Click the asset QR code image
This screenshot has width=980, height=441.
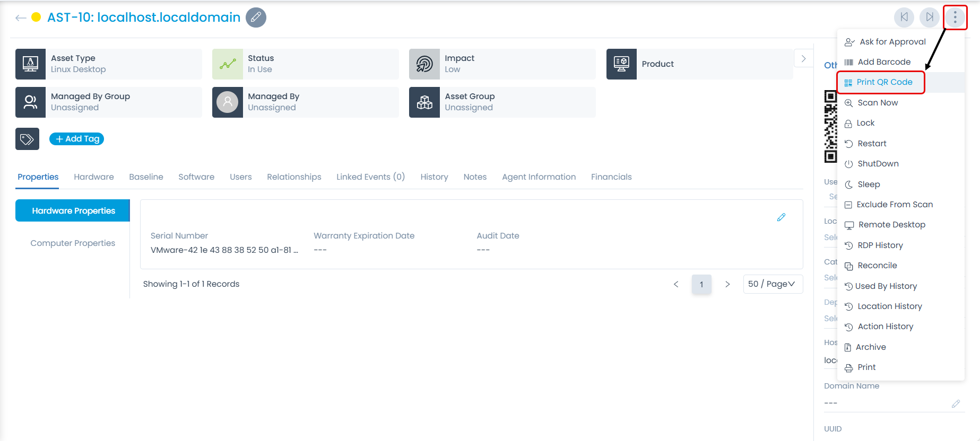click(830, 127)
